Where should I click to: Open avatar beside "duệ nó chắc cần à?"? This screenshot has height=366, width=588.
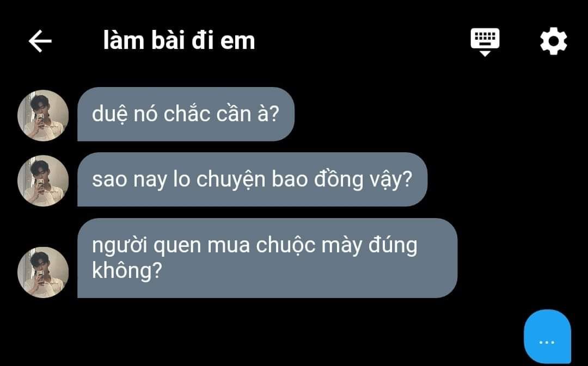pyautogui.click(x=43, y=115)
